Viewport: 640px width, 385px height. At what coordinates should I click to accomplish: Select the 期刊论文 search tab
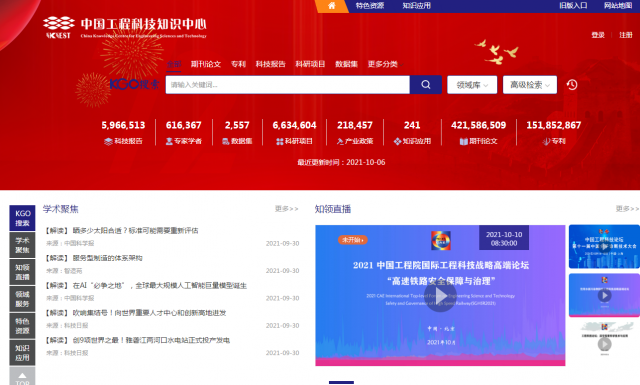206,64
